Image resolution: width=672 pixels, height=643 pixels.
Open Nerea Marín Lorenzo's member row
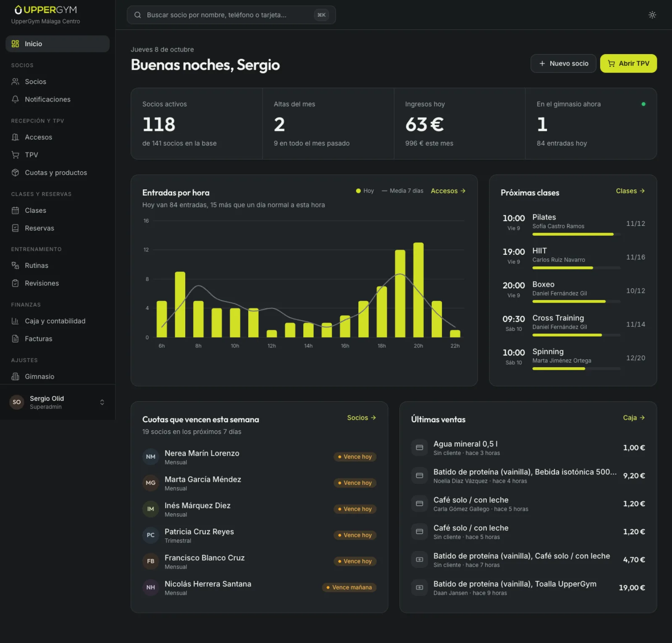click(x=259, y=457)
